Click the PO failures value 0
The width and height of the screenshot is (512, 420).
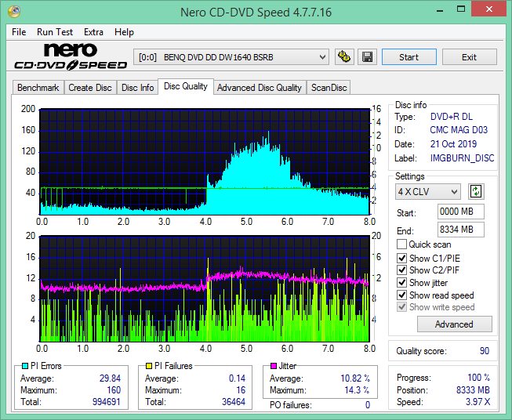tap(368, 405)
